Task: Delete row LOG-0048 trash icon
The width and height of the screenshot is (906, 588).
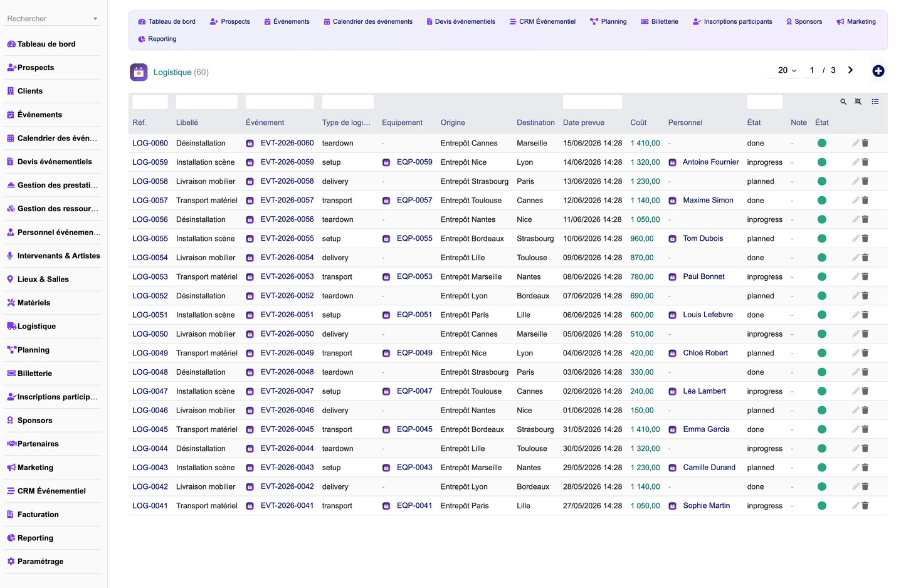Action: coord(865,372)
